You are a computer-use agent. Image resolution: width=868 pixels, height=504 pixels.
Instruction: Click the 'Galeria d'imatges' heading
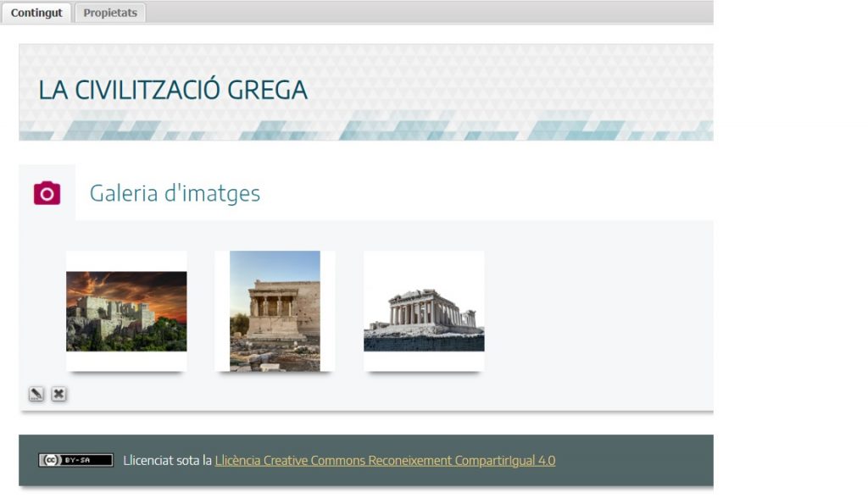[175, 193]
